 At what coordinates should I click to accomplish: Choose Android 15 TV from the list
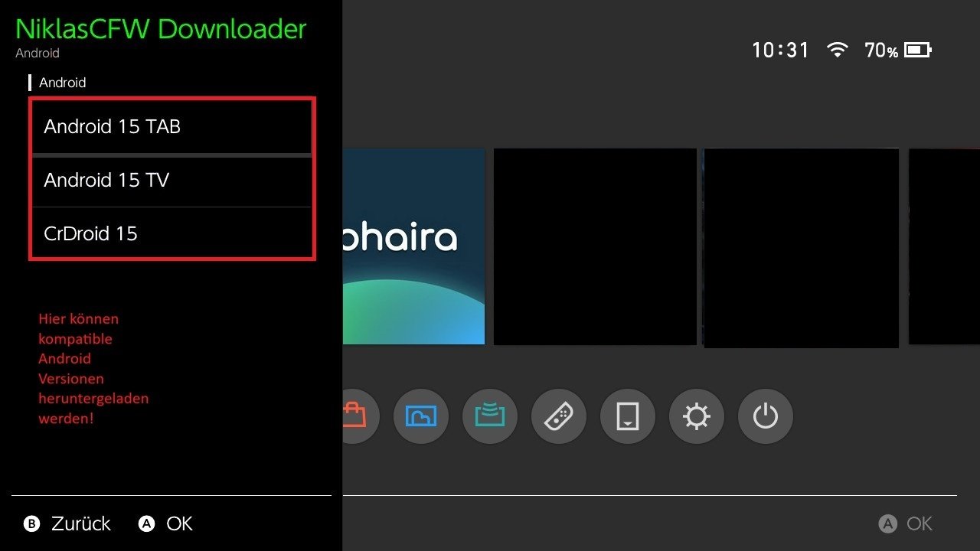tap(171, 181)
